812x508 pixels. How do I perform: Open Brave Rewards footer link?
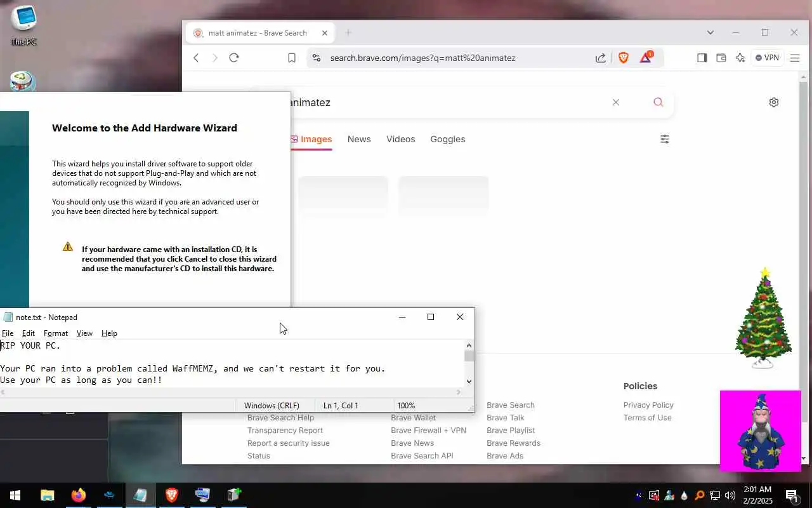click(x=513, y=443)
